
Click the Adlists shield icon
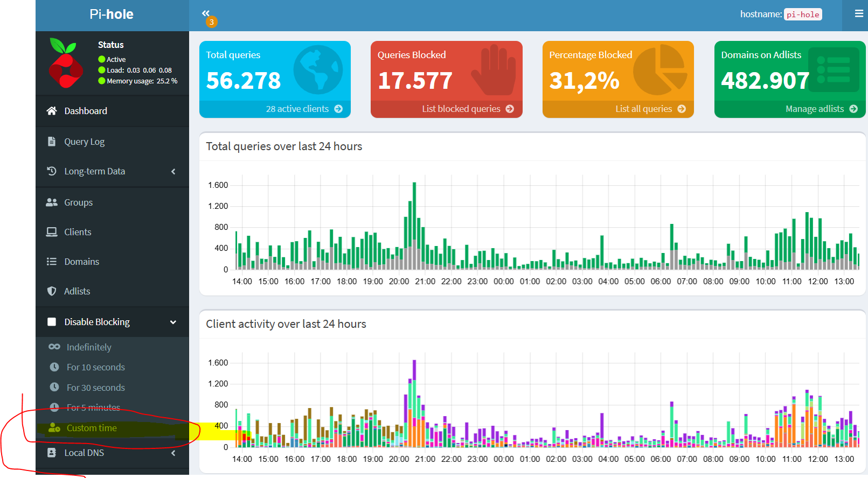click(52, 291)
